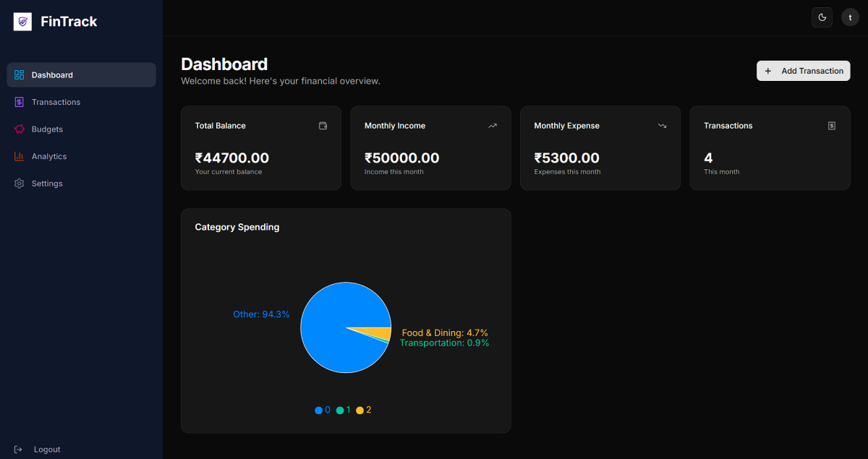Click the downward trend icon on Monthly Expense
The image size is (868, 459).
click(x=662, y=126)
